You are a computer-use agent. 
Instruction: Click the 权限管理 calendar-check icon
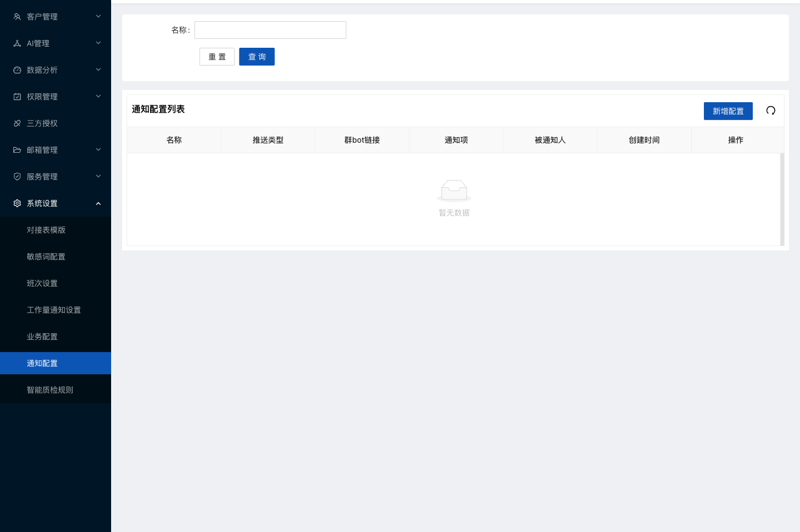(x=17, y=97)
